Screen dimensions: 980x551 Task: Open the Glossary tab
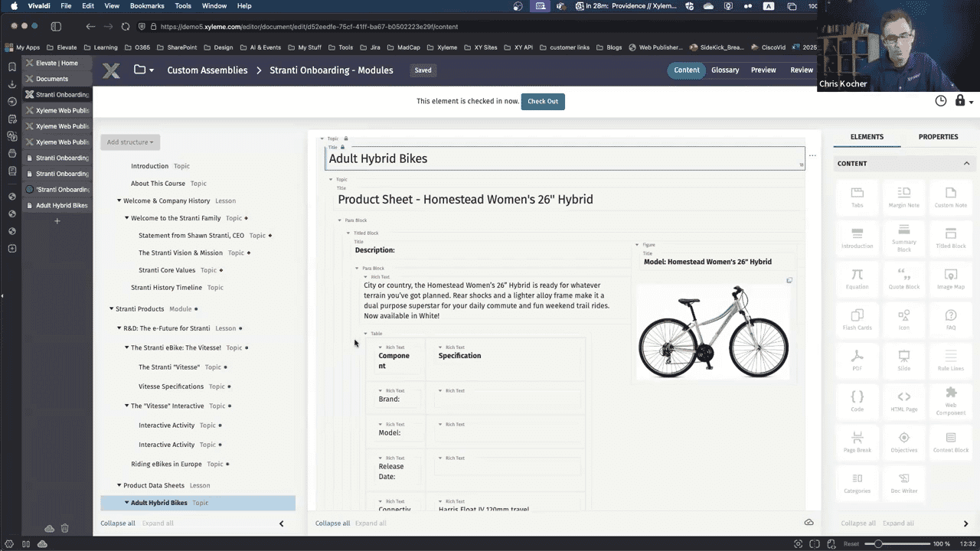[x=724, y=70]
